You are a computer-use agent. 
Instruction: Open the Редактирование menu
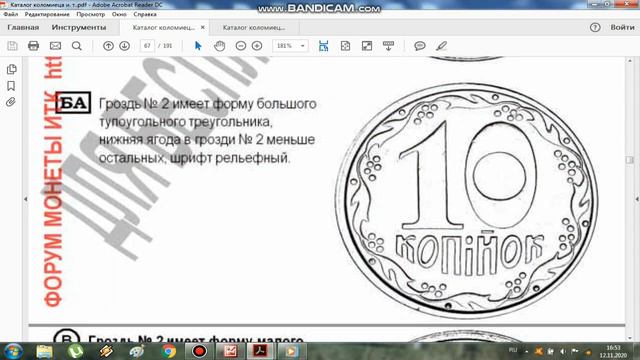pos(47,14)
